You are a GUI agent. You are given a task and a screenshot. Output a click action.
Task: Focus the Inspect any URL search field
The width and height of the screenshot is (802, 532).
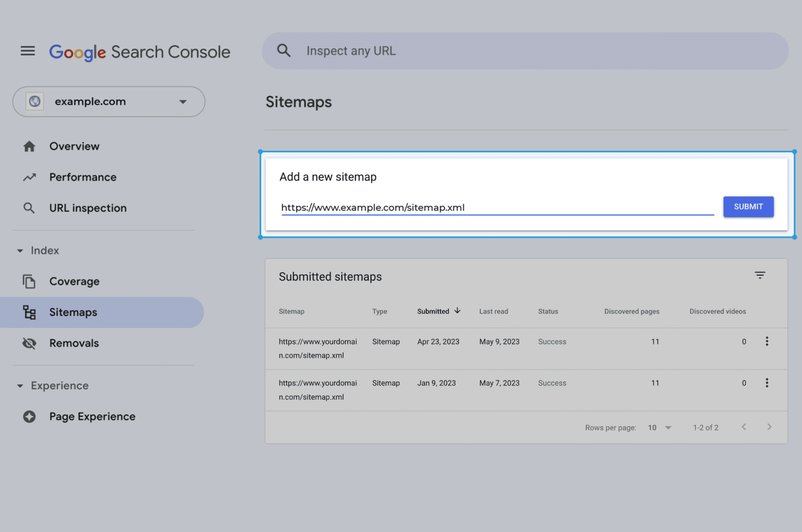click(525, 51)
